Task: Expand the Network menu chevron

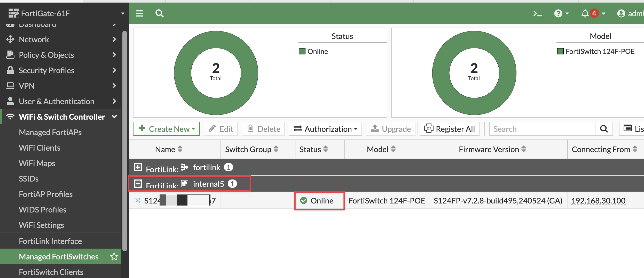Action: (114, 39)
